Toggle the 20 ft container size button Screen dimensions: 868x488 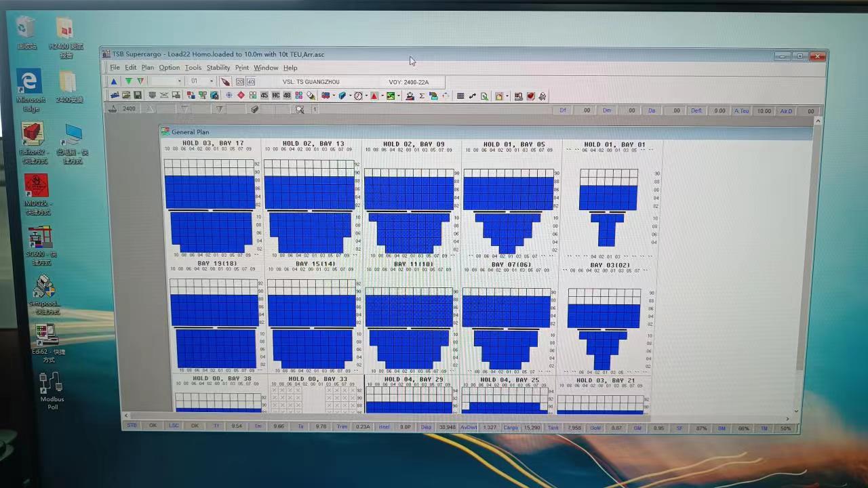click(x=240, y=82)
